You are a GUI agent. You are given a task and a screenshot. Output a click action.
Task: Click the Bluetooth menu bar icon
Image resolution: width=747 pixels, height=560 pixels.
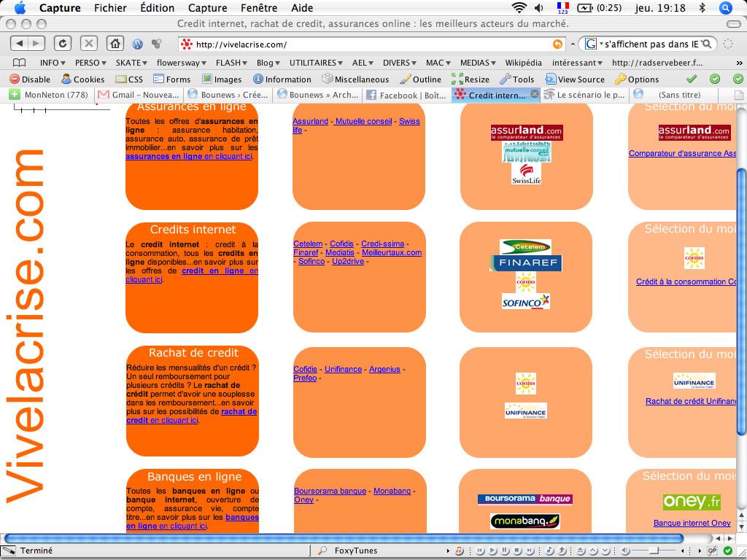(703, 7)
